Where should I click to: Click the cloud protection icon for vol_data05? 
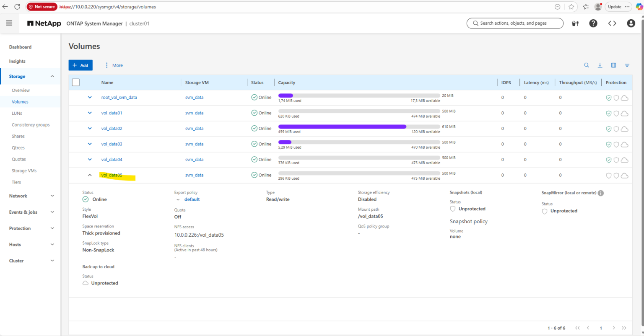624,176
